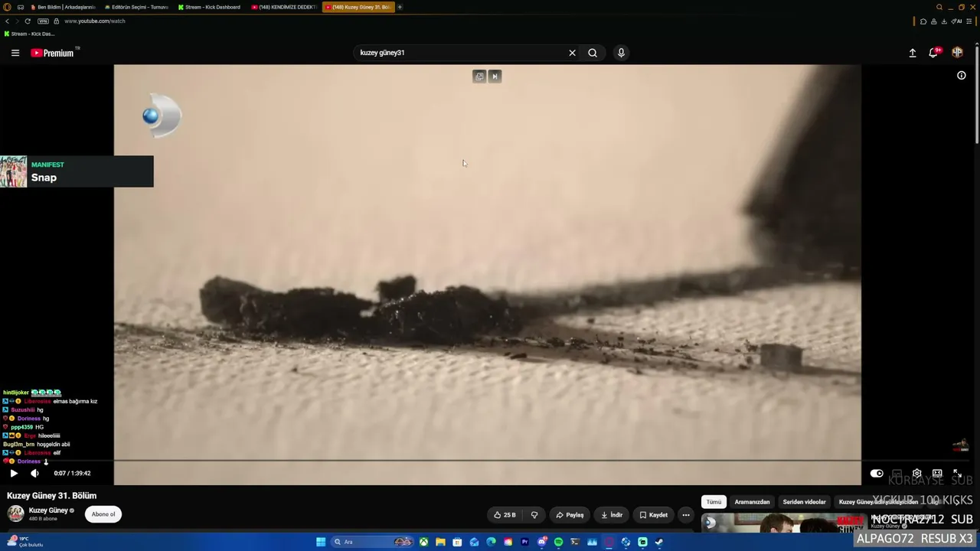Screen dimensions: 980x551
Task: Run search with the magnifier button
Action: click(593, 53)
